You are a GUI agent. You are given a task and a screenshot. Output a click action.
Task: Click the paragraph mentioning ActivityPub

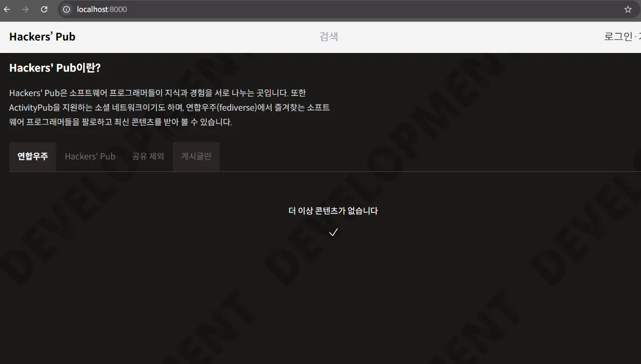[x=169, y=107]
